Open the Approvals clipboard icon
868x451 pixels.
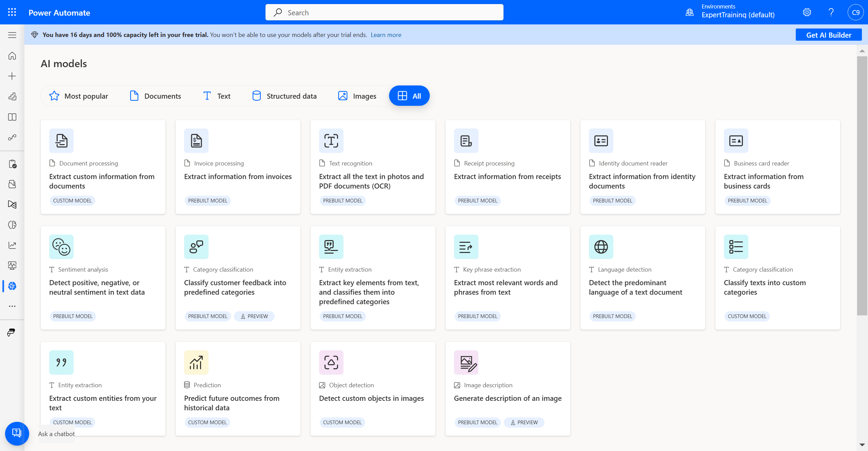[12, 164]
